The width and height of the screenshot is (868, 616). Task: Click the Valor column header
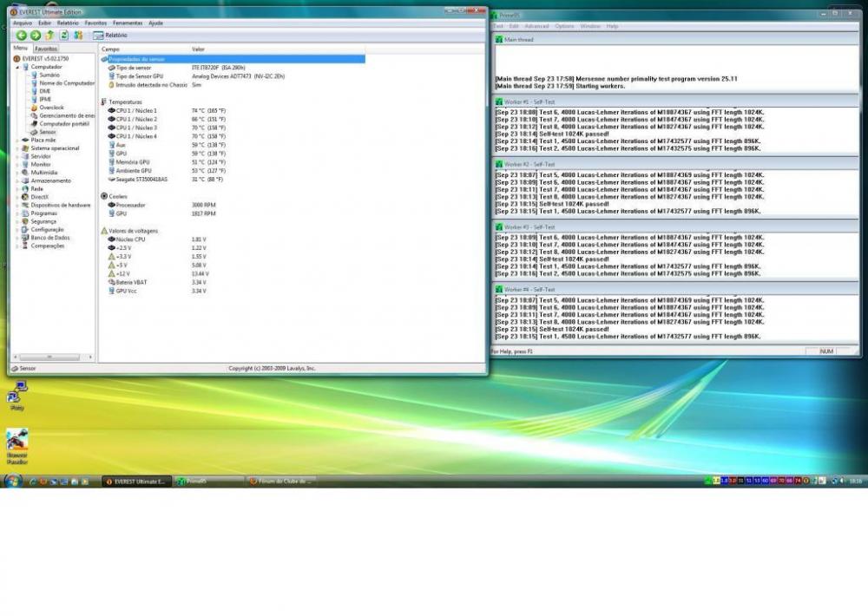tap(198, 49)
